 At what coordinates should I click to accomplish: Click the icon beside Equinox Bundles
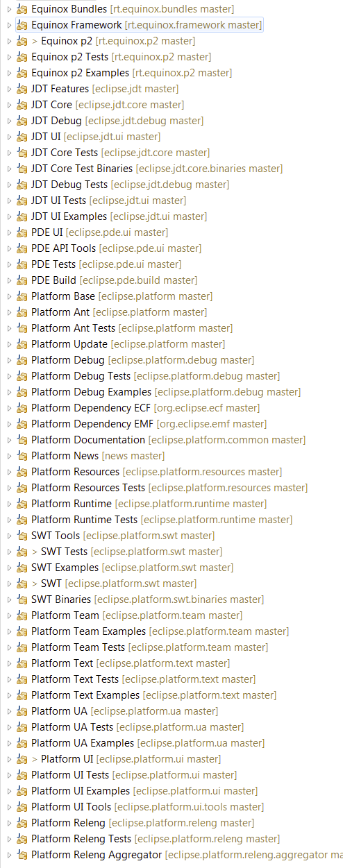coord(22,9)
